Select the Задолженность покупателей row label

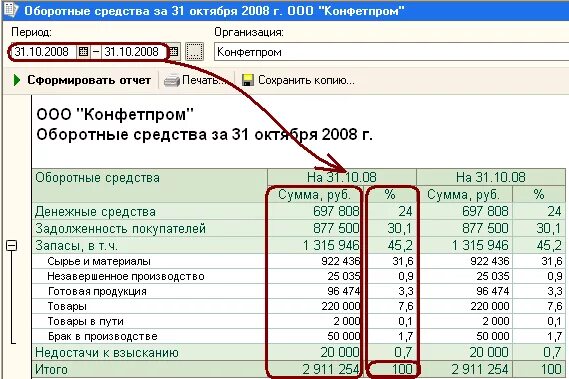pos(120,229)
